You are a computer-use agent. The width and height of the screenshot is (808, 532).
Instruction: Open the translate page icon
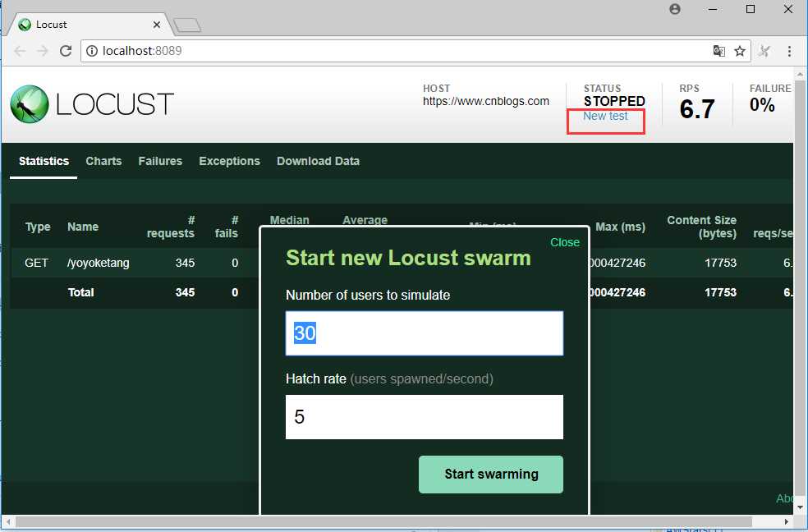[x=718, y=51]
